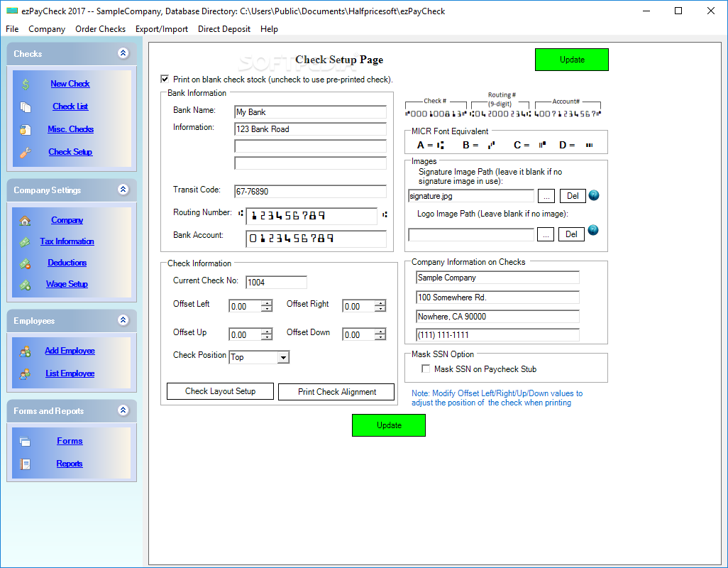This screenshot has width=728, height=568.
Task: Open the Company menu
Action: (x=47, y=29)
